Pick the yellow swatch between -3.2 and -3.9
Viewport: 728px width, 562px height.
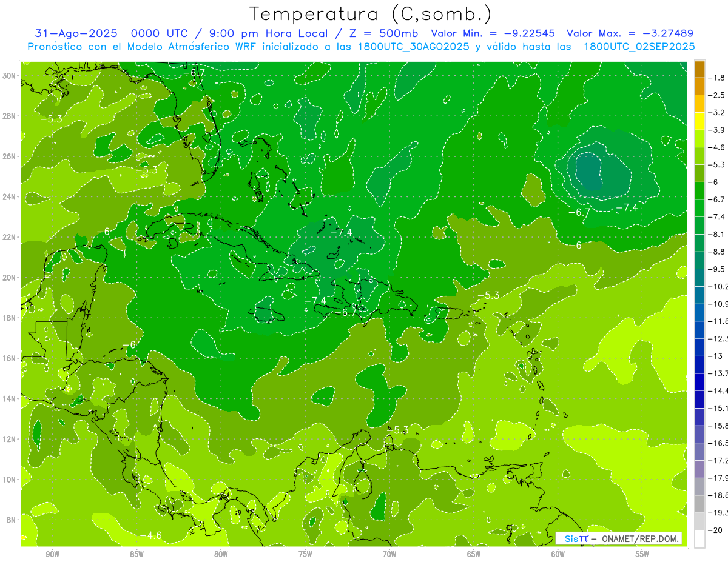(x=699, y=121)
